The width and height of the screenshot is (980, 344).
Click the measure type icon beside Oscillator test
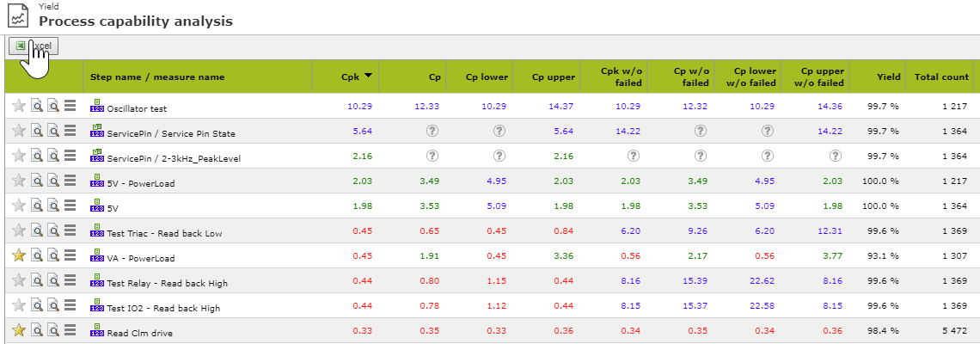click(97, 106)
